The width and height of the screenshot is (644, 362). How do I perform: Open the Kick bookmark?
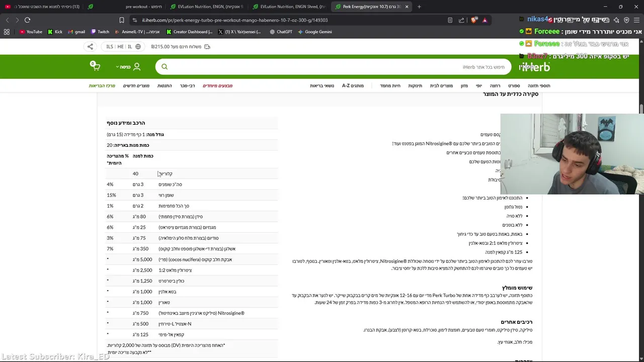pyautogui.click(x=55, y=32)
